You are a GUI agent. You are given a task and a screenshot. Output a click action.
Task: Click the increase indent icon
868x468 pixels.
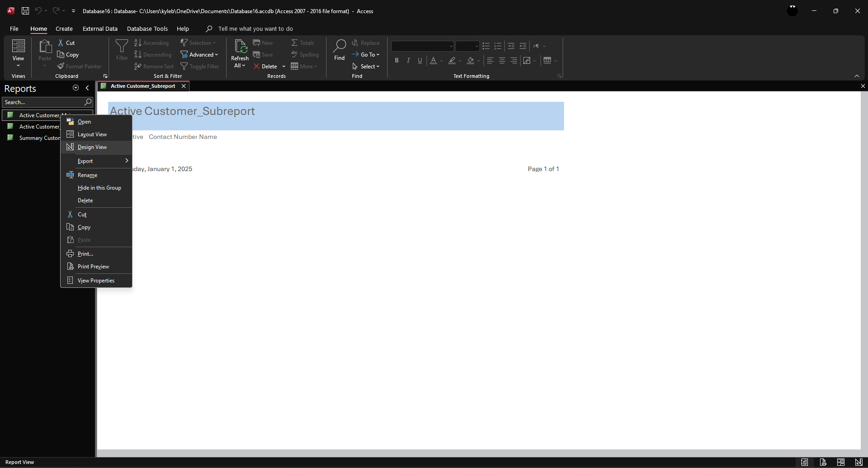click(x=511, y=46)
